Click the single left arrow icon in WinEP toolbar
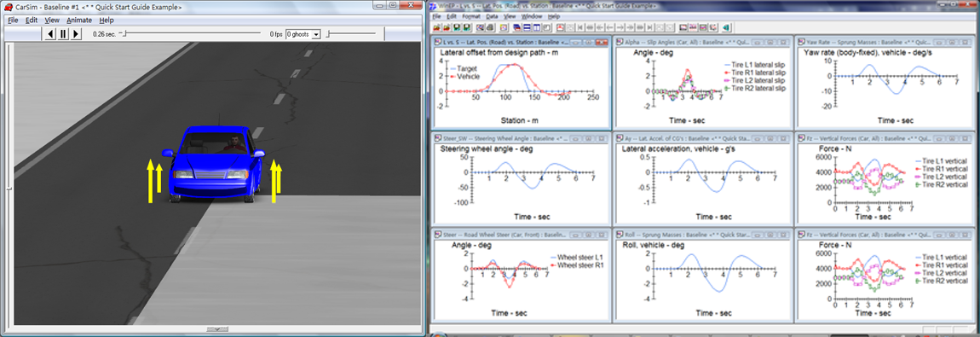The height and width of the screenshot is (337, 980). coord(610,27)
